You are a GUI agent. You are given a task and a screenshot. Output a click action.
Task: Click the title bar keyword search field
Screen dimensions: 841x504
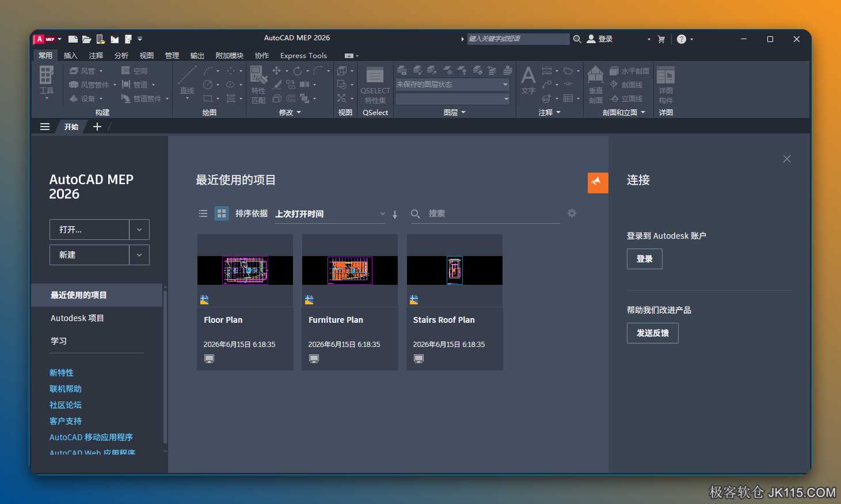(x=518, y=39)
